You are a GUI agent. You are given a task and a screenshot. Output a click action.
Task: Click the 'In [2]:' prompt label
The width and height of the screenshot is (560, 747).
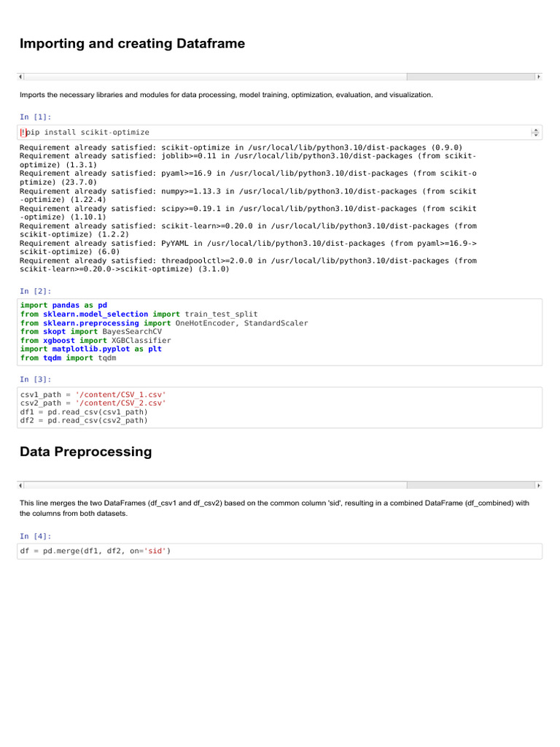pyautogui.click(x=35, y=291)
